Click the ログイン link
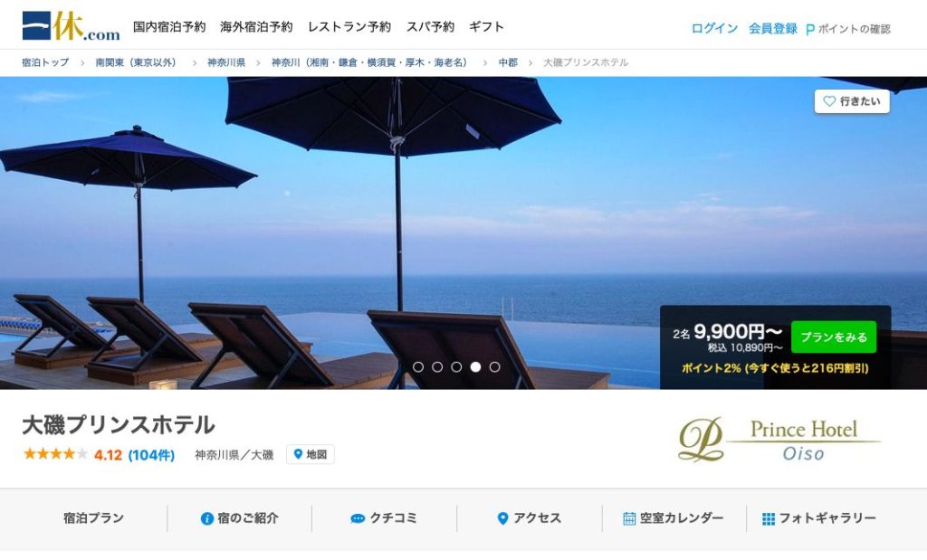The height and width of the screenshot is (560, 927). (x=714, y=28)
